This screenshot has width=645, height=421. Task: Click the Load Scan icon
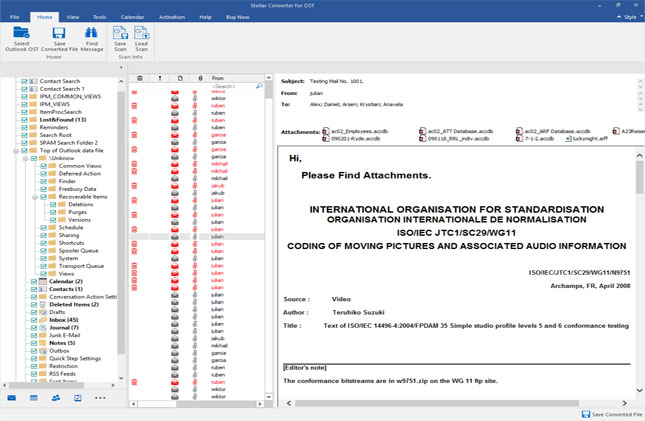[141, 33]
